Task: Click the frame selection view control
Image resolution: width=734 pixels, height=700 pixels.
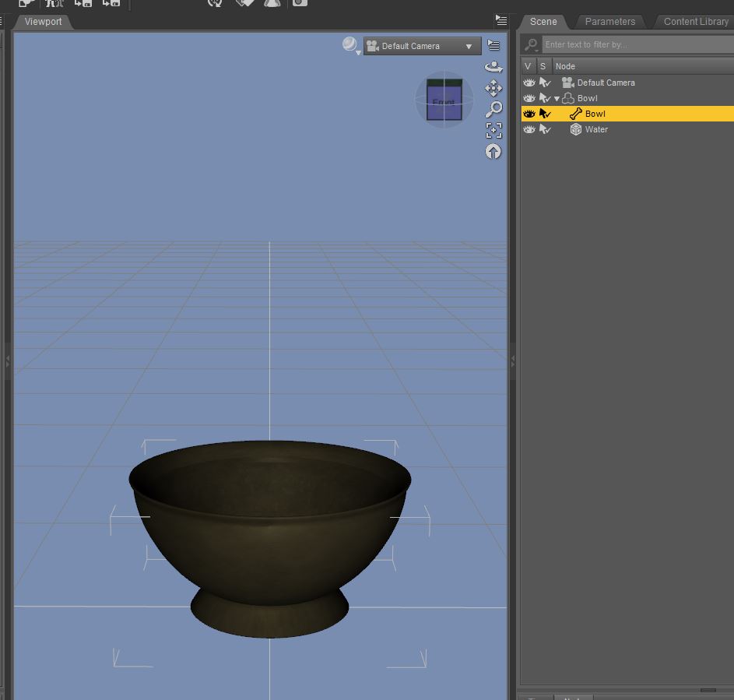Action: pos(493,131)
